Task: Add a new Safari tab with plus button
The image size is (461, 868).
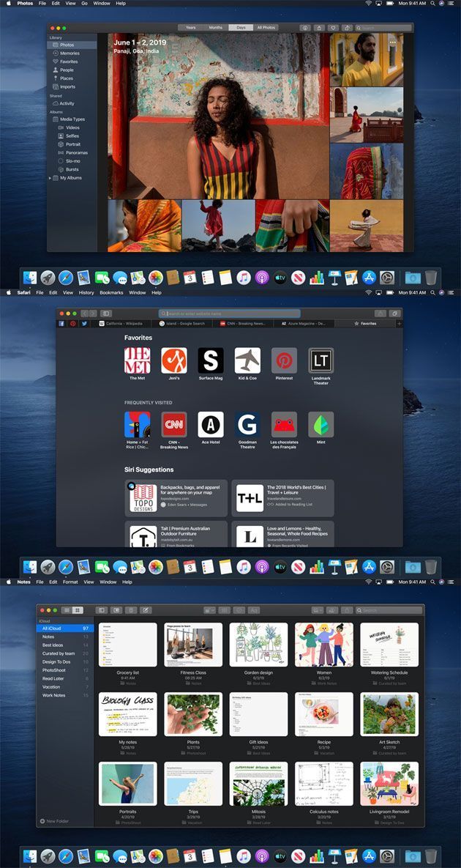Action: coord(399,323)
